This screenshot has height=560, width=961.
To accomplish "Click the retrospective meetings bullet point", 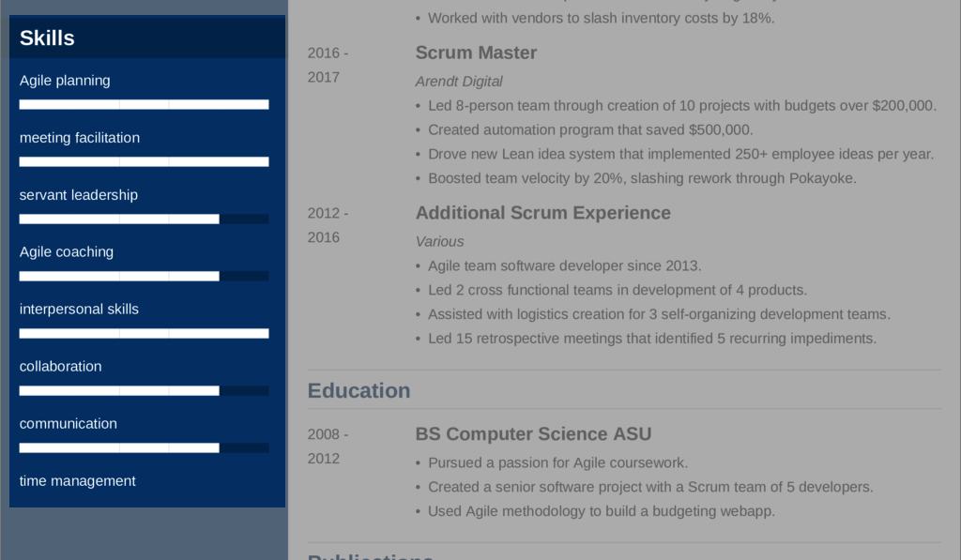I will point(652,339).
